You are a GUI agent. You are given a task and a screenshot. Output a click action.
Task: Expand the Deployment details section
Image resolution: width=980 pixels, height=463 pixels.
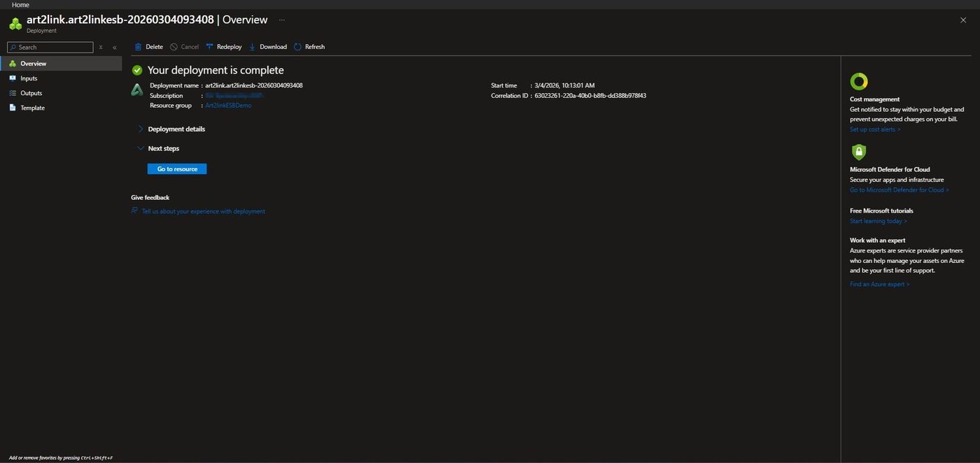[140, 129]
